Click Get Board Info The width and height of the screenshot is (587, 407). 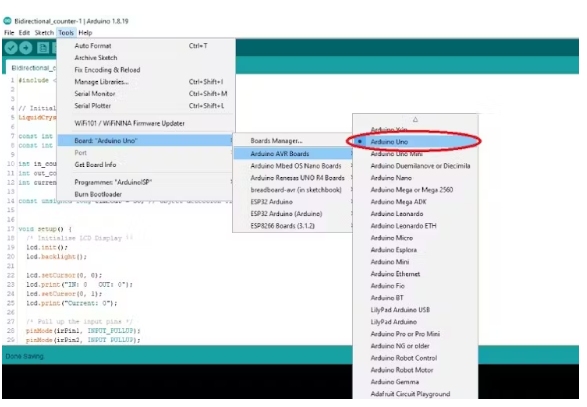[x=146, y=165]
